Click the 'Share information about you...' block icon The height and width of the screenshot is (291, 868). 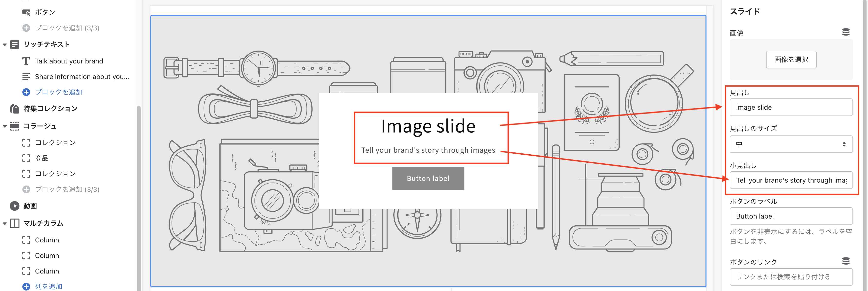[26, 76]
